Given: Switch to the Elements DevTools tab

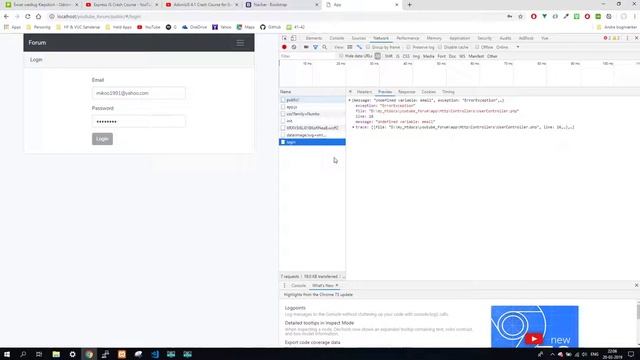Looking at the screenshot, I should pyautogui.click(x=313, y=38).
